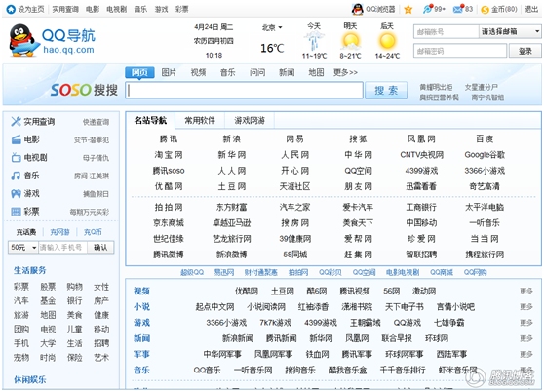Open the 千千音乐排行 link

pyautogui.click(x=403, y=370)
